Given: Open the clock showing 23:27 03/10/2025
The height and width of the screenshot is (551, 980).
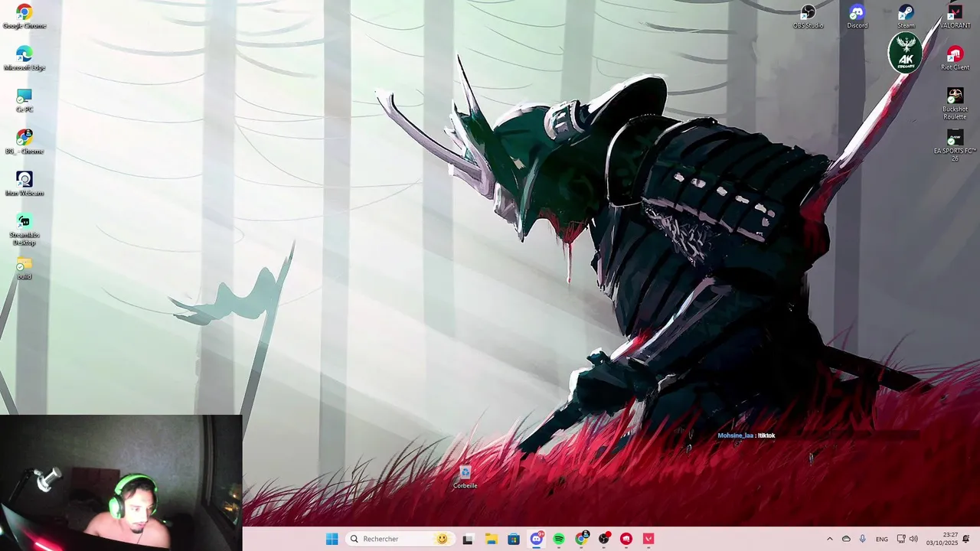Looking at the screenshot, I should 942,539.
